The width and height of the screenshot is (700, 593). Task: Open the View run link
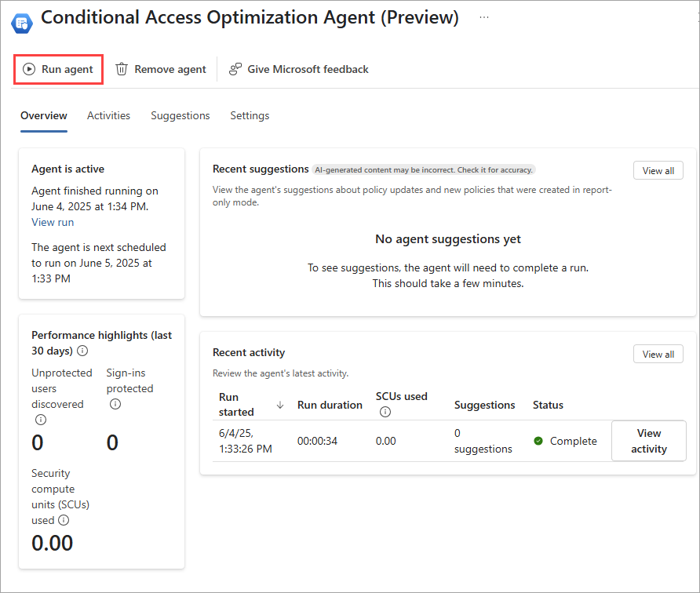click(x=53, y=222)
